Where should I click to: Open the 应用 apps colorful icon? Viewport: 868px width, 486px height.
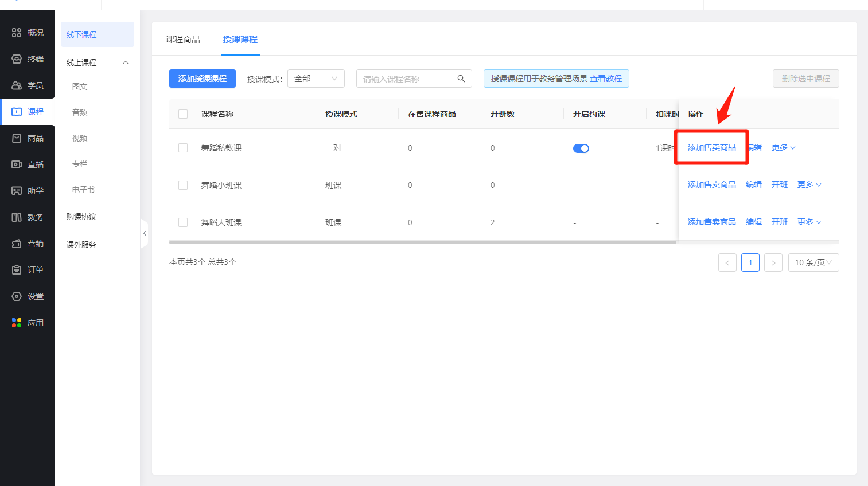point(17,323)
